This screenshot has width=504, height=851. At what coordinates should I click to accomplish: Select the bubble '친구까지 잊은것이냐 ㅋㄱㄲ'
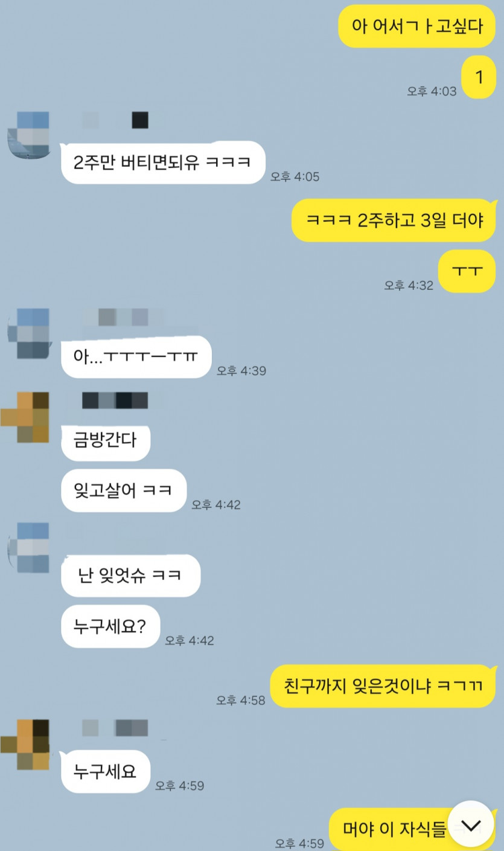383,686
